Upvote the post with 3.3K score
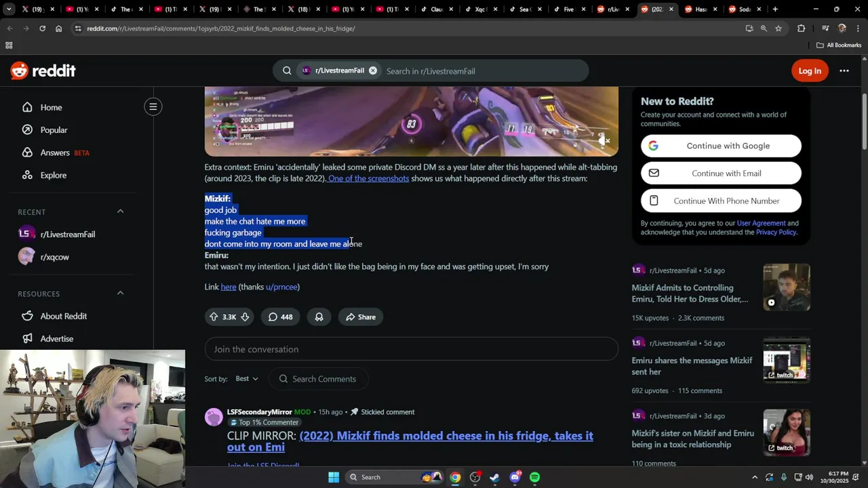868x488 pixels. [x=214, y=317]
